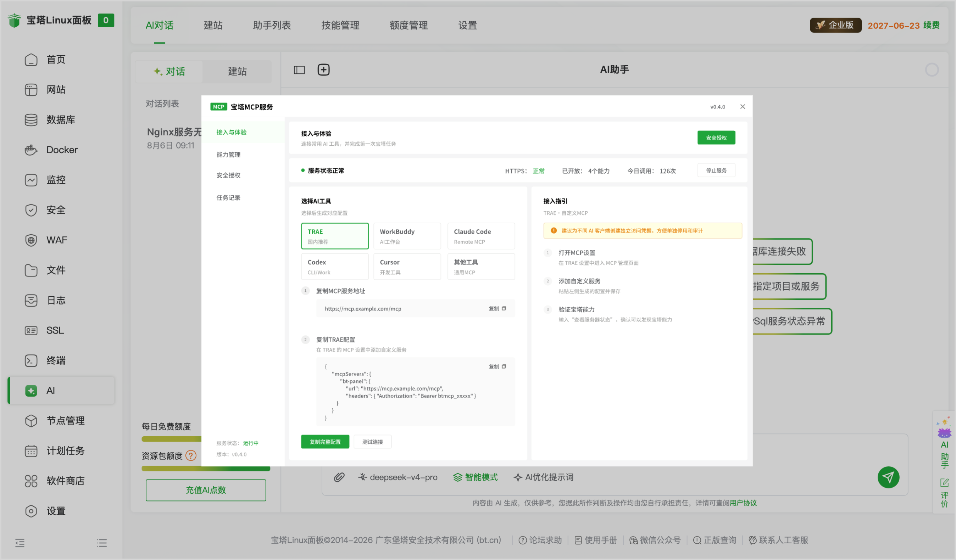Toggle the 智能模式 smart mode
The width and height of the screenshot is (956, 560).
(476, 477)
